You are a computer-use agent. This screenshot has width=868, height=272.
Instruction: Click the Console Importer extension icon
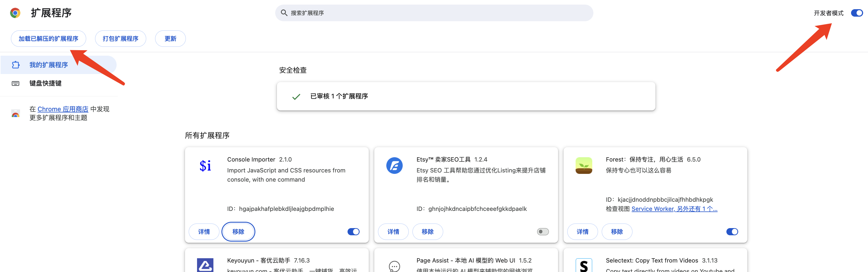pyautogui.click(x=205, y=166)
